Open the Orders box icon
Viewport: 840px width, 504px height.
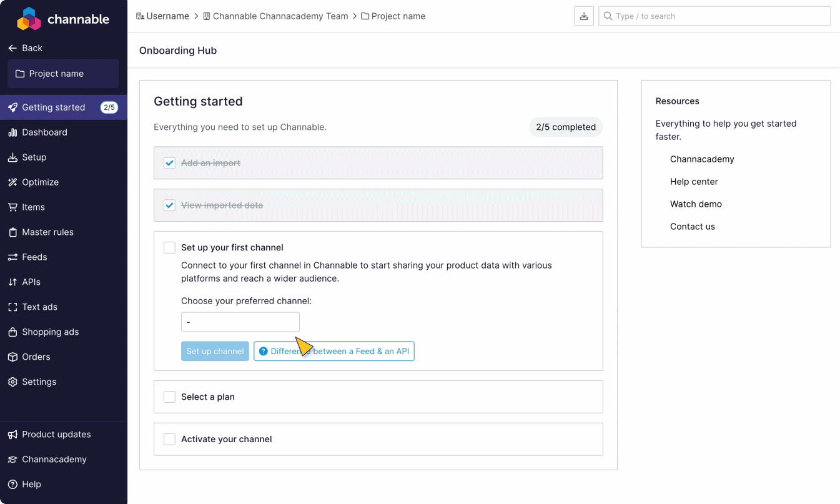tap(12, 357)
